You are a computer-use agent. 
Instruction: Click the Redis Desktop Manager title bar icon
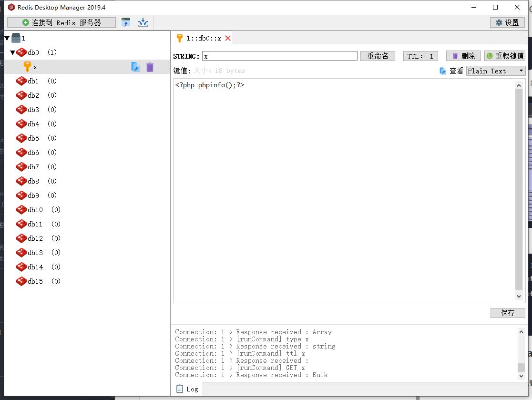coord(11,7)
